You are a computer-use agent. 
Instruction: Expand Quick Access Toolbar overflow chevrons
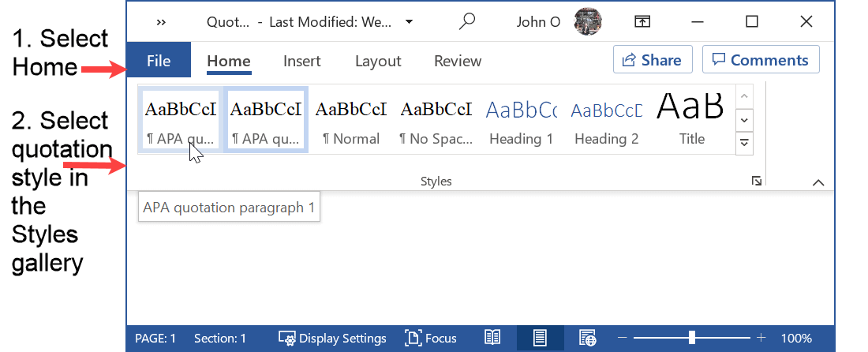tap(161, 22)
